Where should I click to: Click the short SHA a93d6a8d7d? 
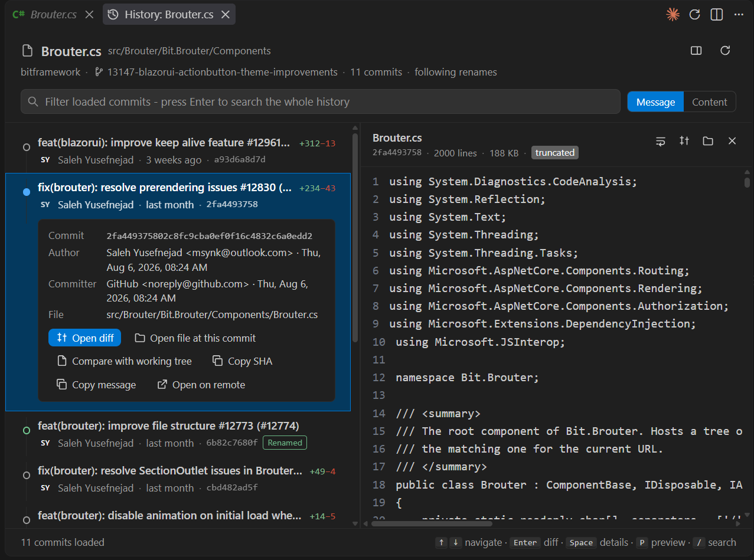(x=240, y=160)
